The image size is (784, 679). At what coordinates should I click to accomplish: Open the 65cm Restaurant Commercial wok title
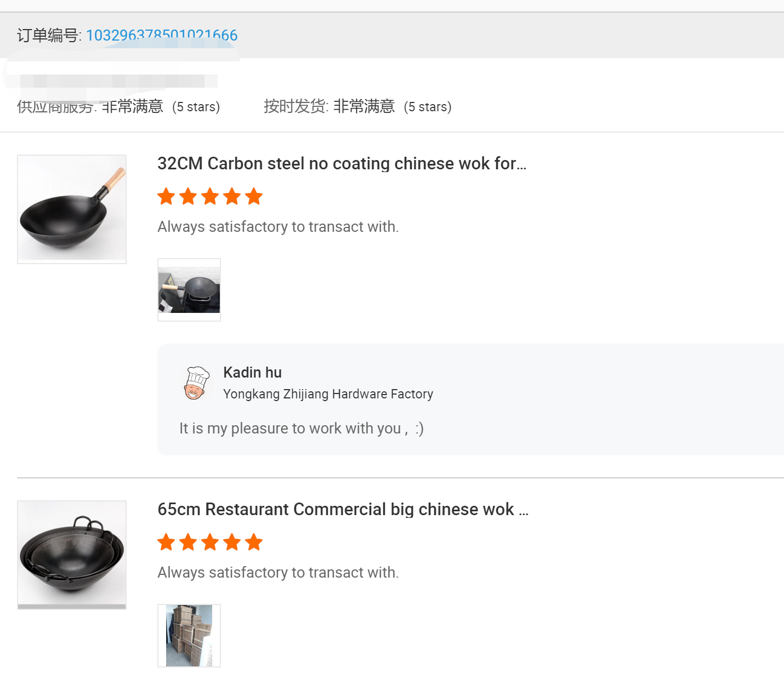click(343, 509)
